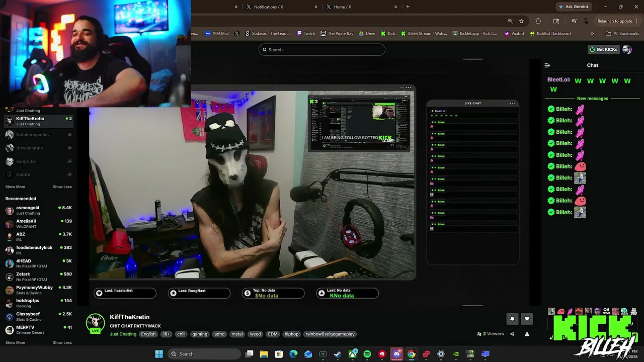
Task: Switch to the Home / X tab
Action: pos(362,7)
